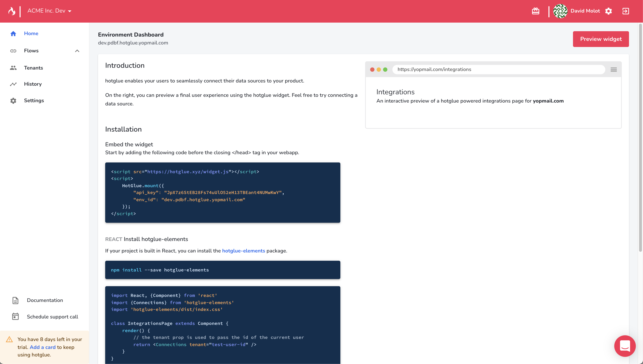This screenshot has height=364, width=643.
Task: Click the Connections tenant code line
Action: coord(195,344)
